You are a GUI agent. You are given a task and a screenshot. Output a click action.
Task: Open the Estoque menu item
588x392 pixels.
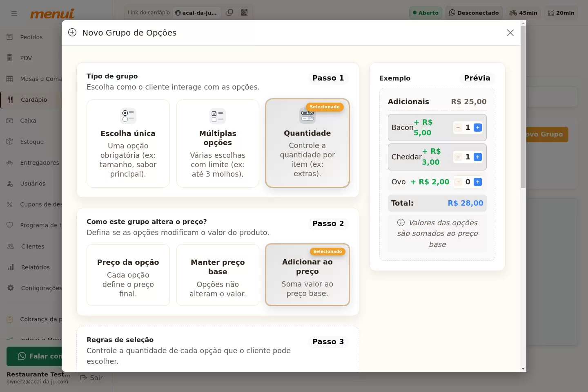31,141
